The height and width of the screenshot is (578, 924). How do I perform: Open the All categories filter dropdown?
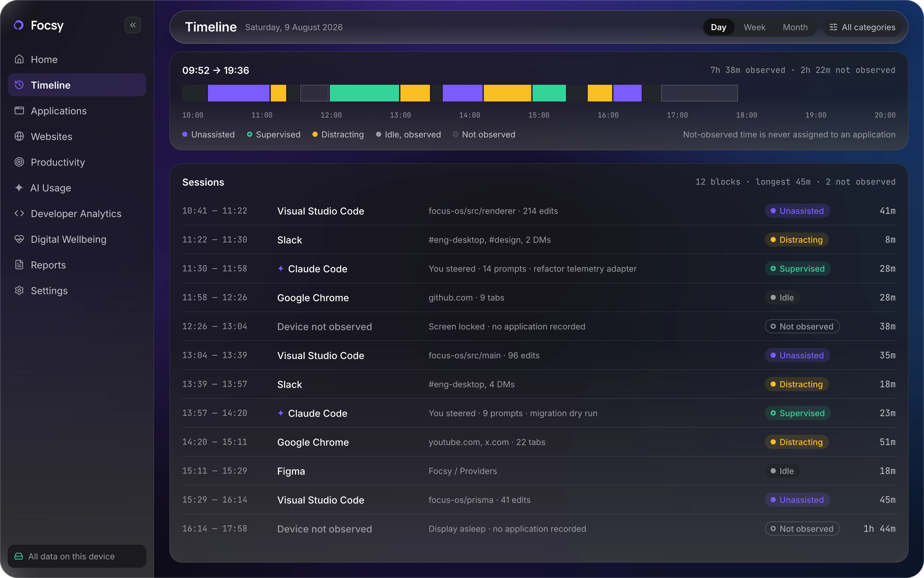coord(863,27)
